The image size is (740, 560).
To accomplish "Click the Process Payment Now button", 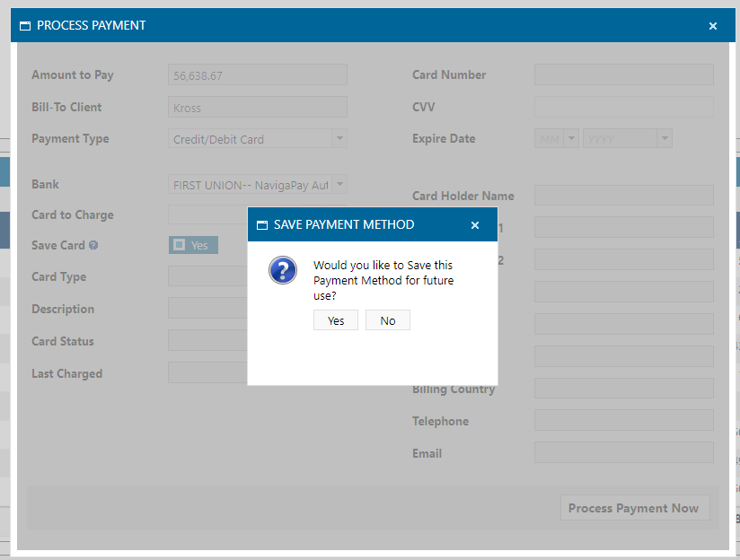I will [x=633, y=508].
